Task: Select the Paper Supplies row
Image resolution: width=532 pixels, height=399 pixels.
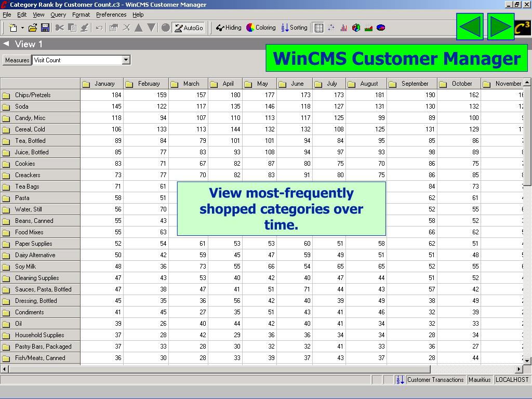Action: [40, 243]
